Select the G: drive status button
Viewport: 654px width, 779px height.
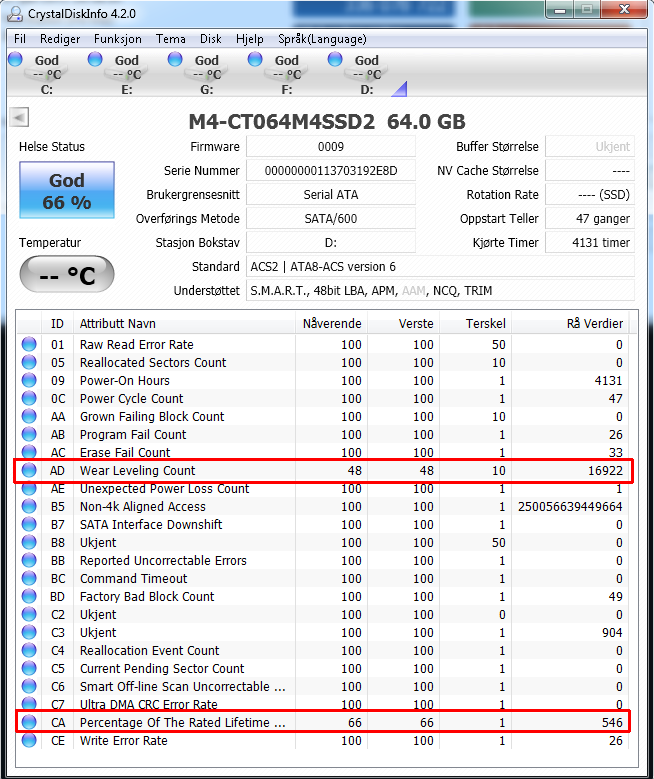pos(197,74)
